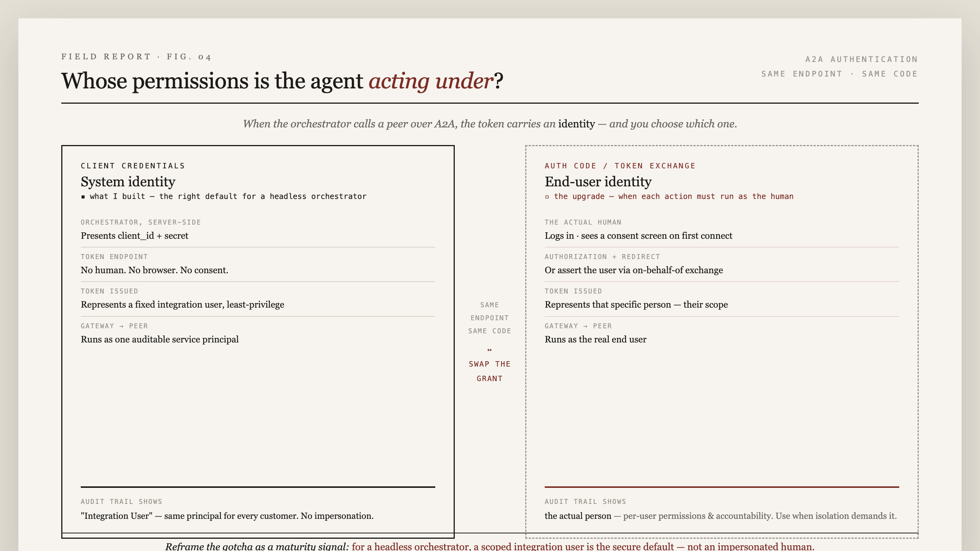Click the 'System identity' heading
The image size is (980, 551).
(128, 181)
